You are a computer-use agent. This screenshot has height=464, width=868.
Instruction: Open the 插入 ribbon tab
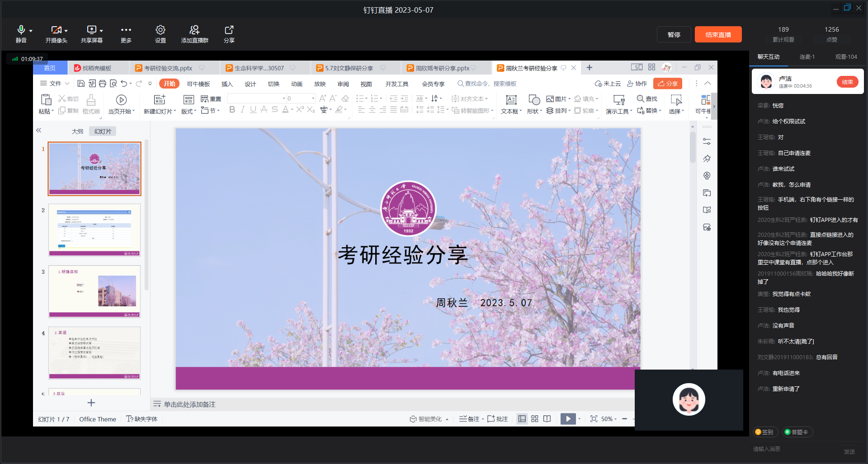pyautogui.click(x=227, y=84)
